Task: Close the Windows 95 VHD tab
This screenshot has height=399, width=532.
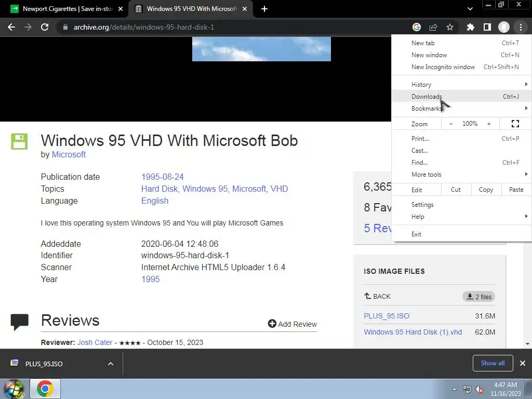Action: click(x=245, y=9)
